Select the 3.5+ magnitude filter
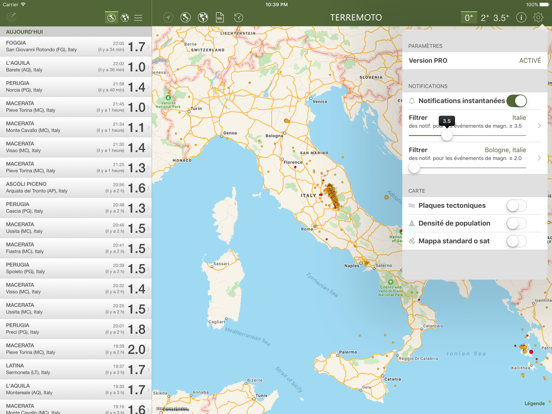Image resolution: width=552 pixels, height=414 pixels. tap(501, 18)
